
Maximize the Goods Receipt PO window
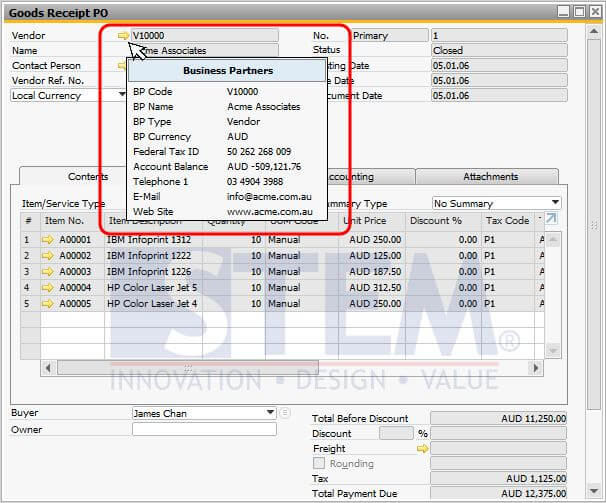(x=579, y=12)
